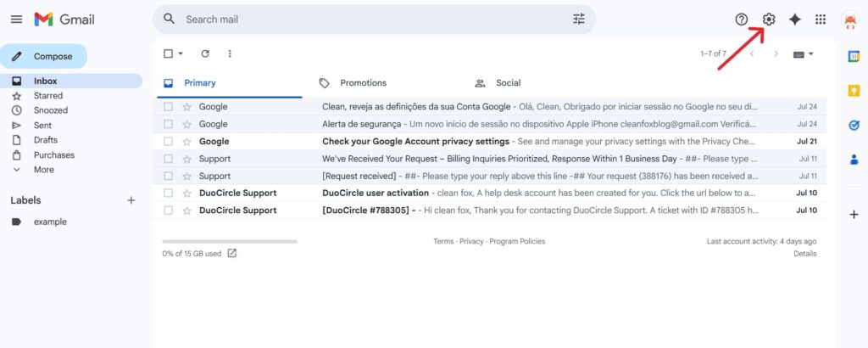Viewport: 868px width, 348px height.
Task: Open the Google apps grid
Action: [x=821, y=20]
